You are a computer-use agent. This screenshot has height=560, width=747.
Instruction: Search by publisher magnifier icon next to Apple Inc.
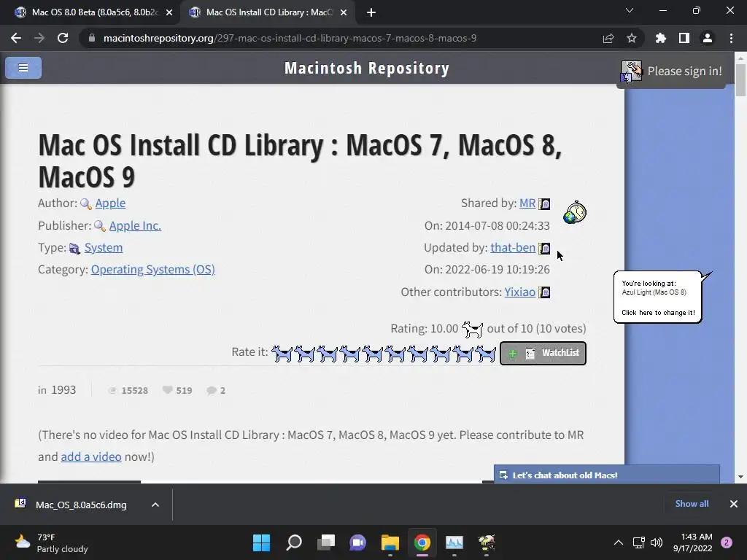tap(99, 226)
